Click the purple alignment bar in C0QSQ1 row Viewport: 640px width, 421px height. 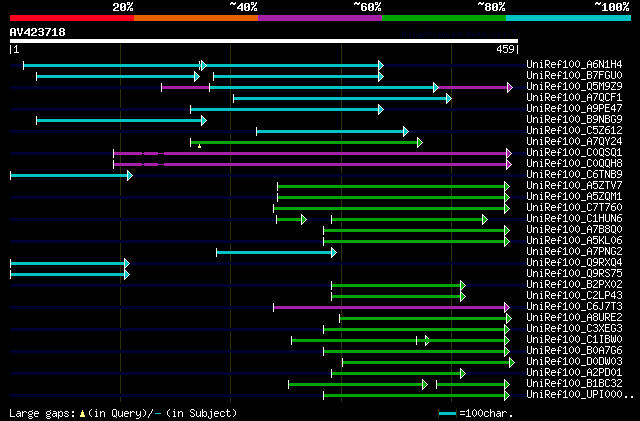(312, 154)
